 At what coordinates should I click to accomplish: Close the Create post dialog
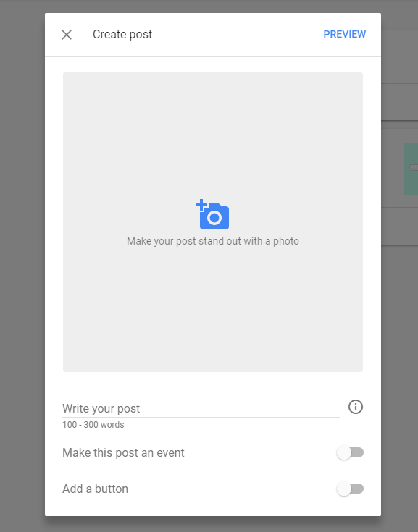pos(67,35)
